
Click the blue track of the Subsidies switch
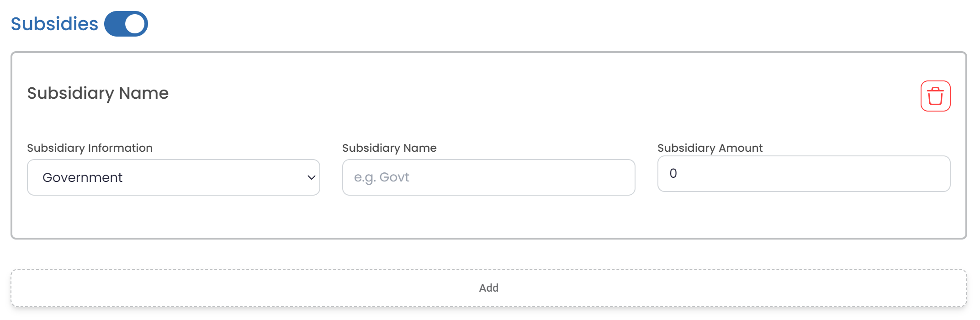(x=114, y=24)
